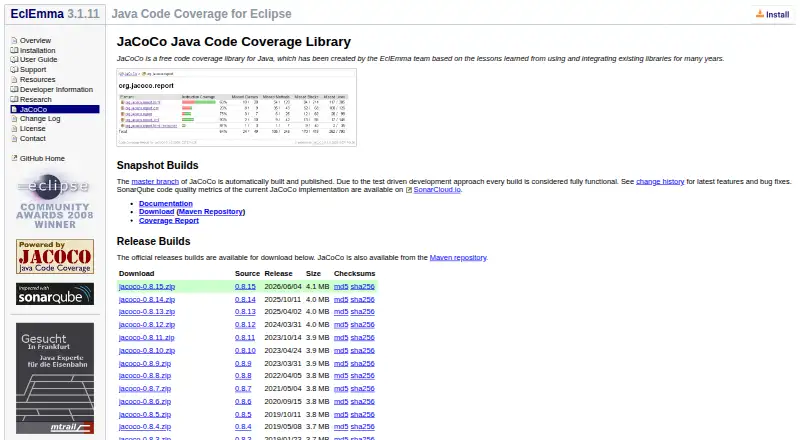Click the Checksums column header
Image resolution: width=800 pixels, height=440 pixels.
(x=354, y=274)
